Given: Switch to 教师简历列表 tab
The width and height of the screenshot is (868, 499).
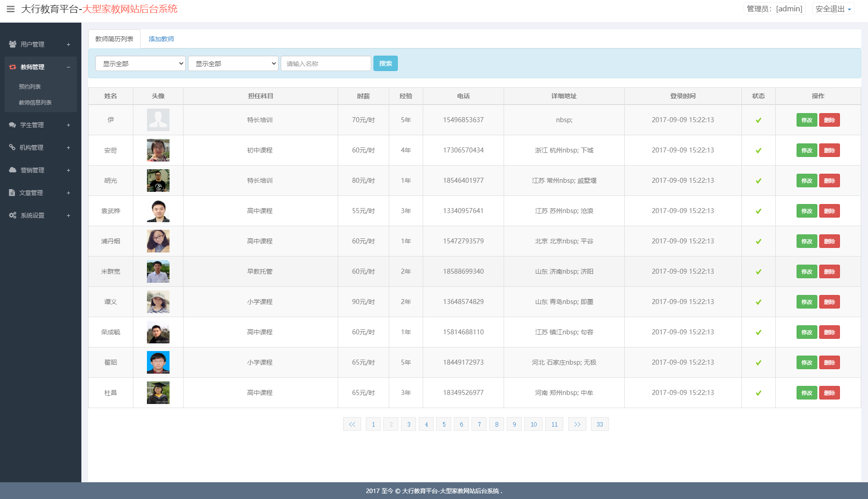Looking at the screenshot, I should (114, 39).
